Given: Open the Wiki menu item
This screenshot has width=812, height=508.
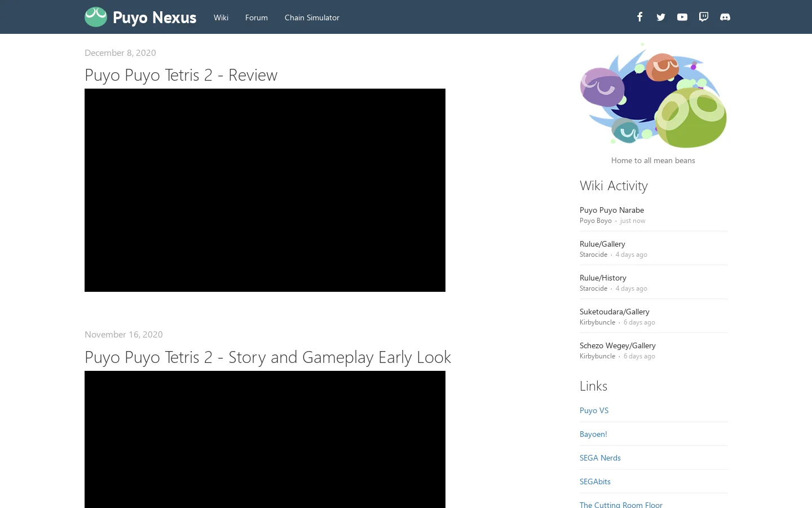Looking at the screenshot, I should coord(221,17).
